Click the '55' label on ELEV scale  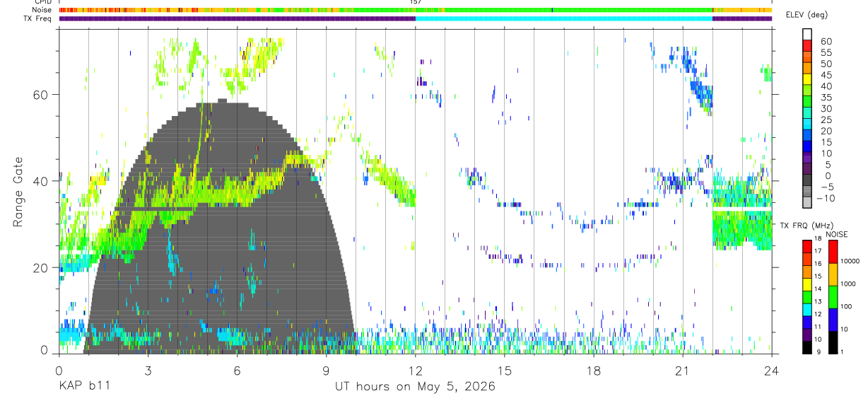pos(826,53)
